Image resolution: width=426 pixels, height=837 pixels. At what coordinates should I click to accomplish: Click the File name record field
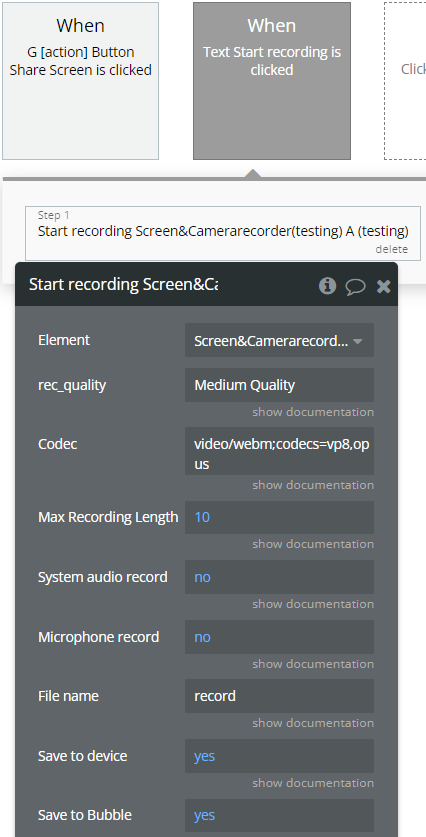coord(279,696)
